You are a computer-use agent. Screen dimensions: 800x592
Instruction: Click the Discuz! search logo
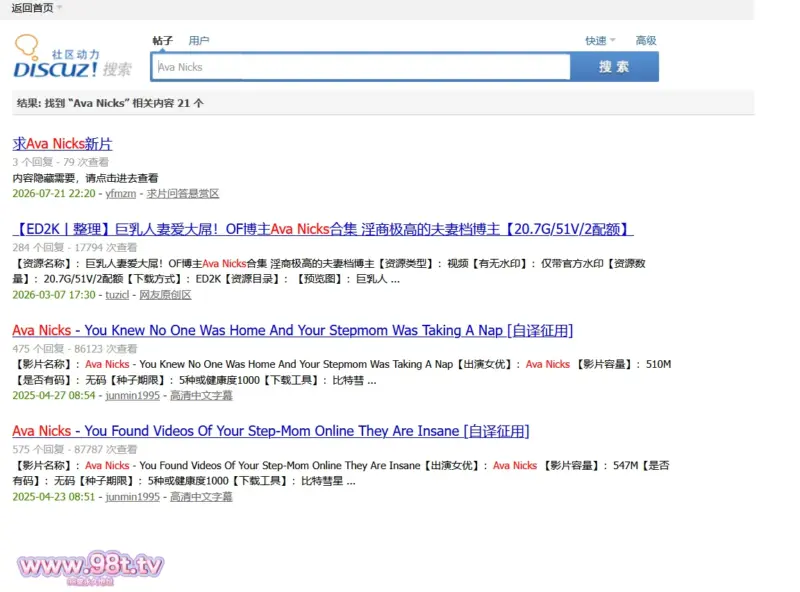point(72,57)
